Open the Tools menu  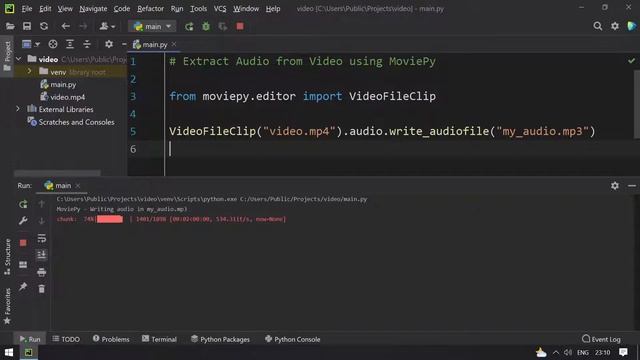(x=198, y=9)
